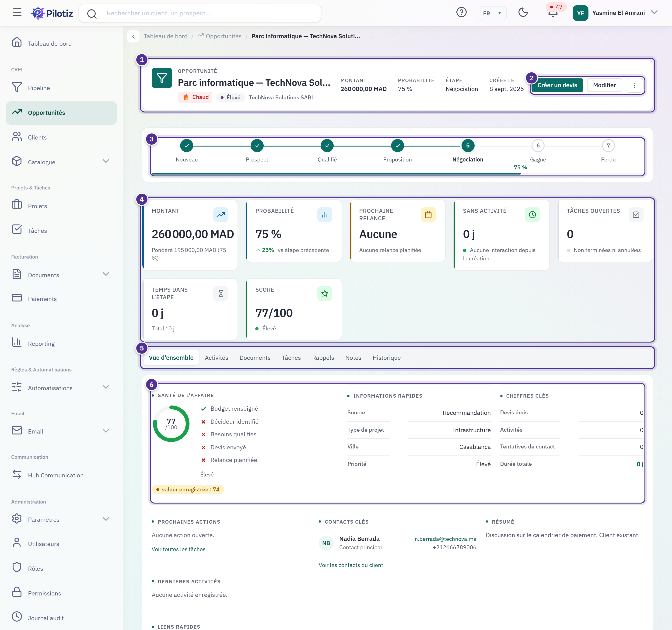Open Rôles in the sidebar

click(x=61, y=568)
